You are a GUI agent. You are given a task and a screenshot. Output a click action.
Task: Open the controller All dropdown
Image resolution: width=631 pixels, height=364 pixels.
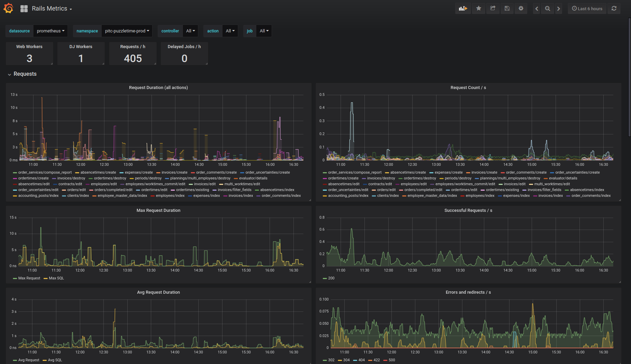tap(190, 31)
